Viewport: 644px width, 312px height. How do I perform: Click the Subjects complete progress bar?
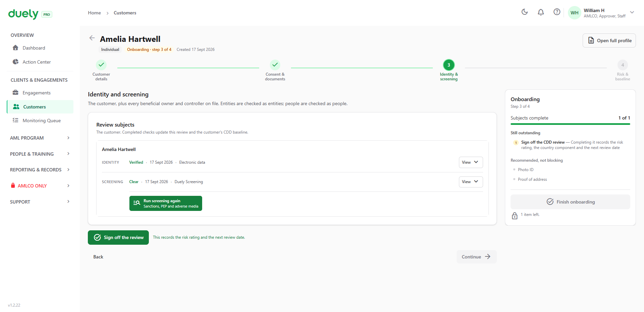[570, 124]
